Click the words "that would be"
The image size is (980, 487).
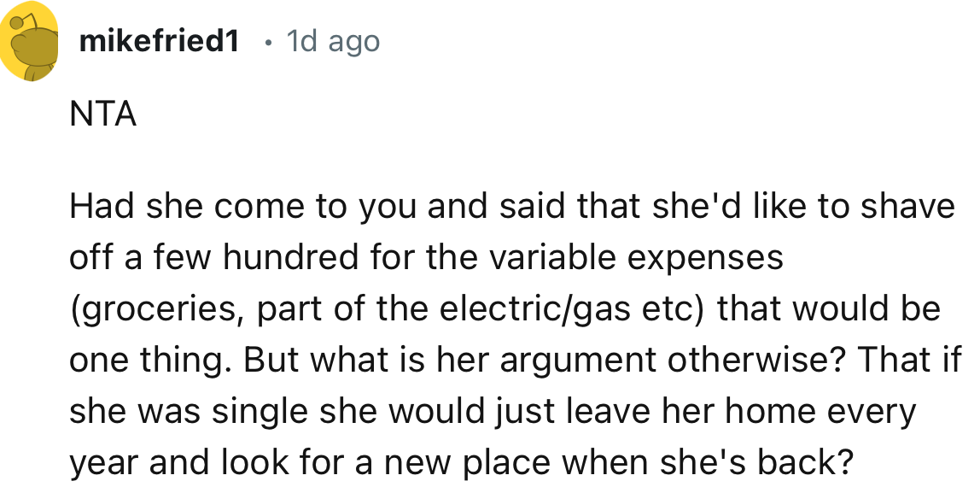[x=828, y=308]
